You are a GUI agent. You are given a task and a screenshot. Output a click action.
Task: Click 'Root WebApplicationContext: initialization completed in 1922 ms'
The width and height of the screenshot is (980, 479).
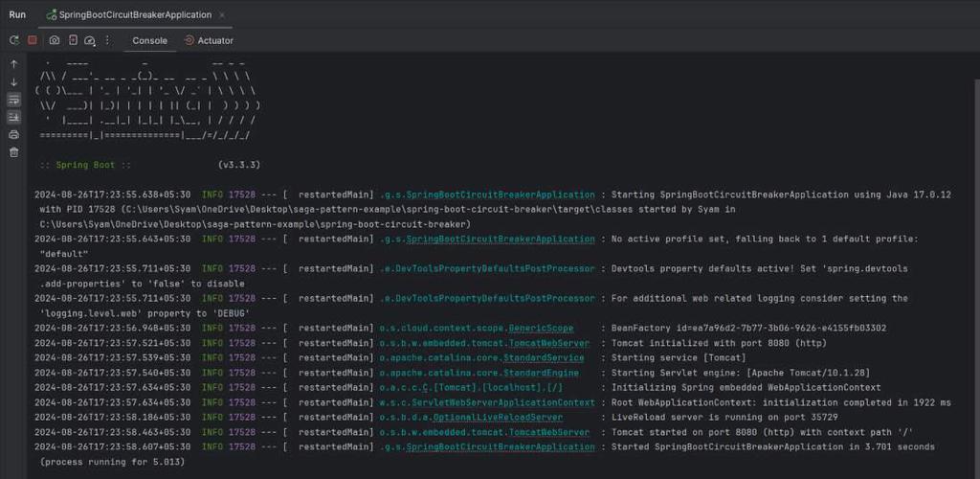click(x=781, y=402)
